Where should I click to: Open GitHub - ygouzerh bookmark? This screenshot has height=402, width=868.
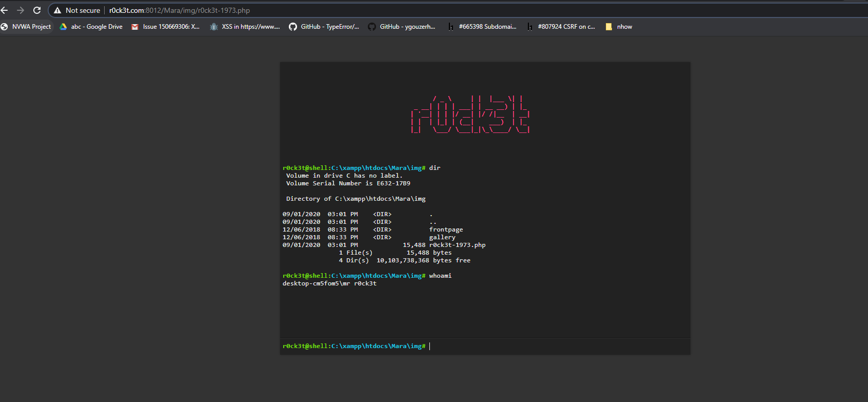click(x=402, y=27)
